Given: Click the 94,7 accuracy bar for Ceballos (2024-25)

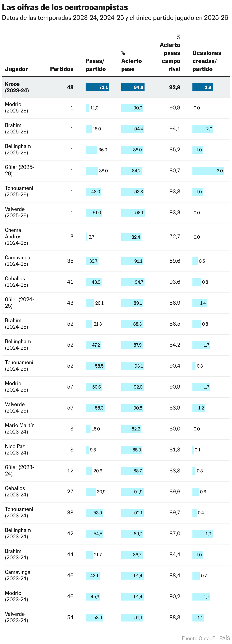Looking at the screenshot, I should click(133, 282).
